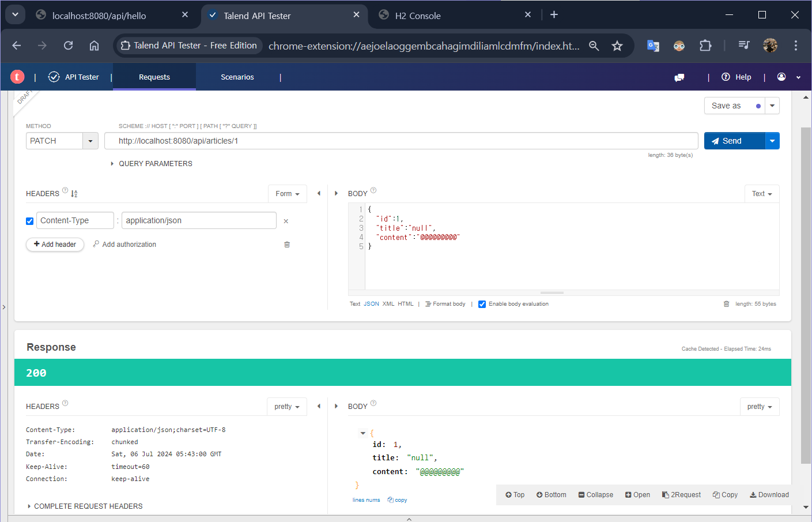Open the chat feedback icon

679,77
